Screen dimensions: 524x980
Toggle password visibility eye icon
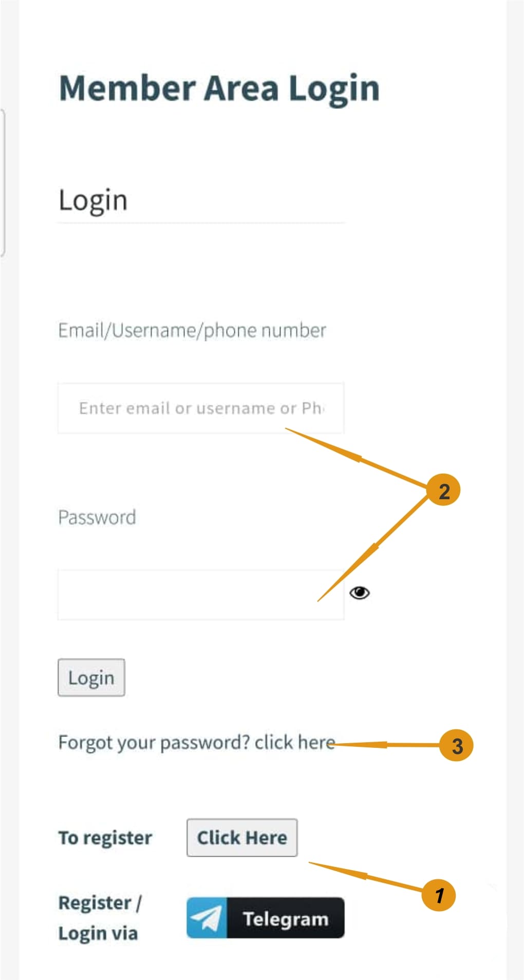point(360,593)
